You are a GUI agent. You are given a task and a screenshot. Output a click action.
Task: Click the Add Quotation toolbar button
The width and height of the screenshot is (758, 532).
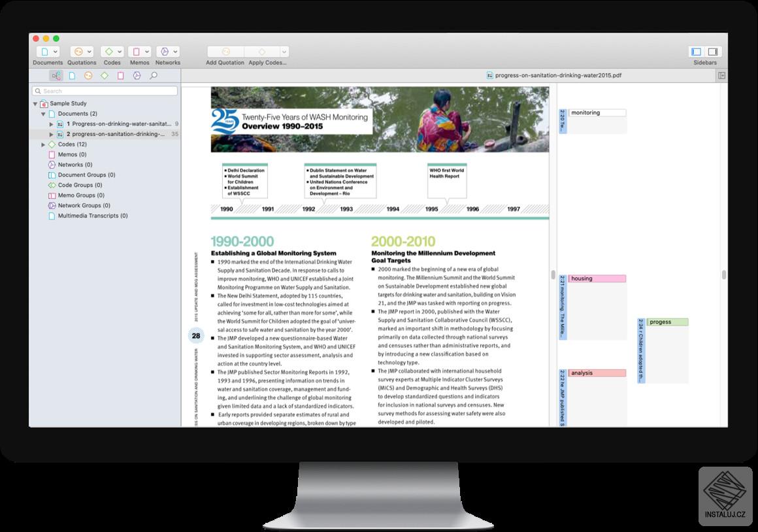(225, 52)
